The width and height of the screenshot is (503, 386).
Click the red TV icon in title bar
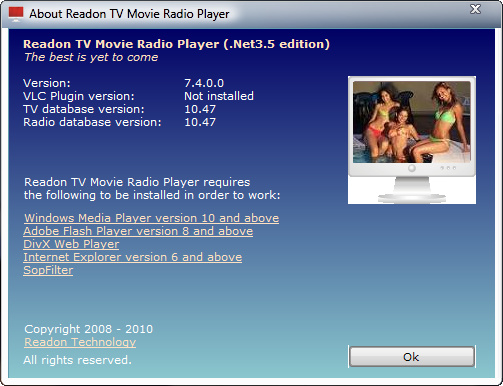16,14
